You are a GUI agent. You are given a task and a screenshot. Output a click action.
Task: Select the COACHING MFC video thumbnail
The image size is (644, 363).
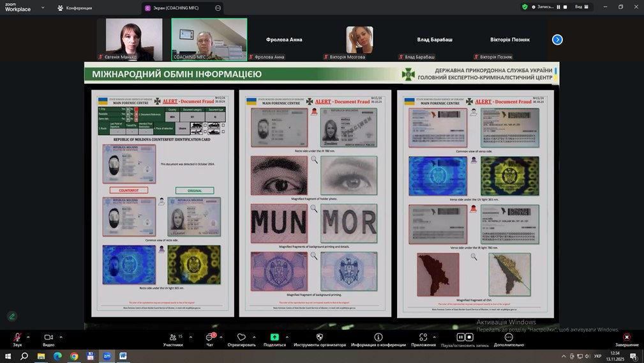(209, 39)
